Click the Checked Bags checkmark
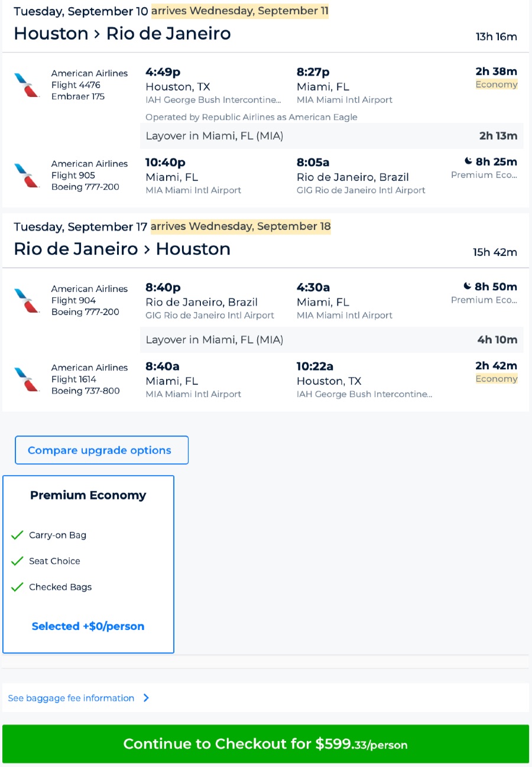This screenshot has width=532, height=767. (17, 587)
